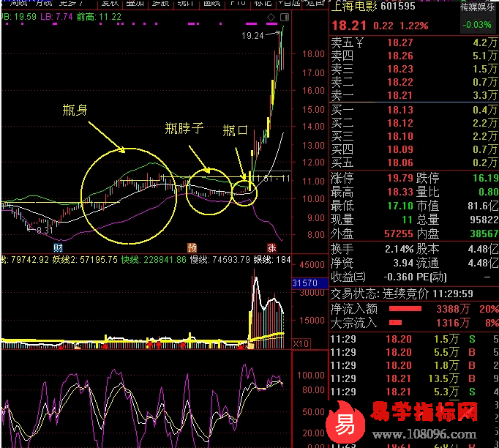
Task: Open the 传媒娱乐 sector link
Action: [477, 7]
